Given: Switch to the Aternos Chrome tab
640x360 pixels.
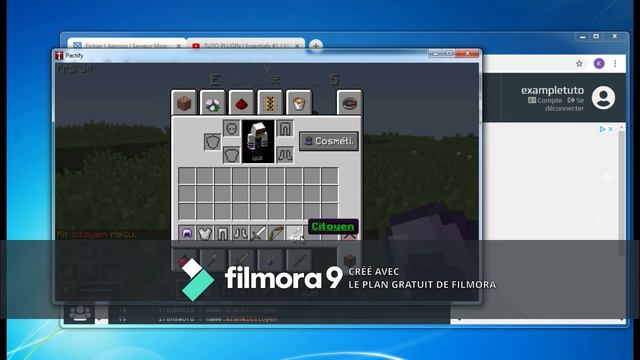Looking at the screenshot, I should coord(127,46).
